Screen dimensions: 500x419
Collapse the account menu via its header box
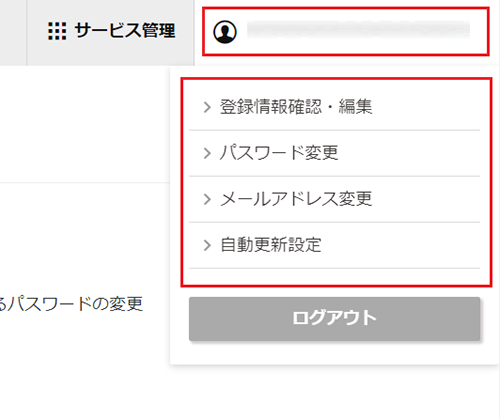(x=346, y=31)
